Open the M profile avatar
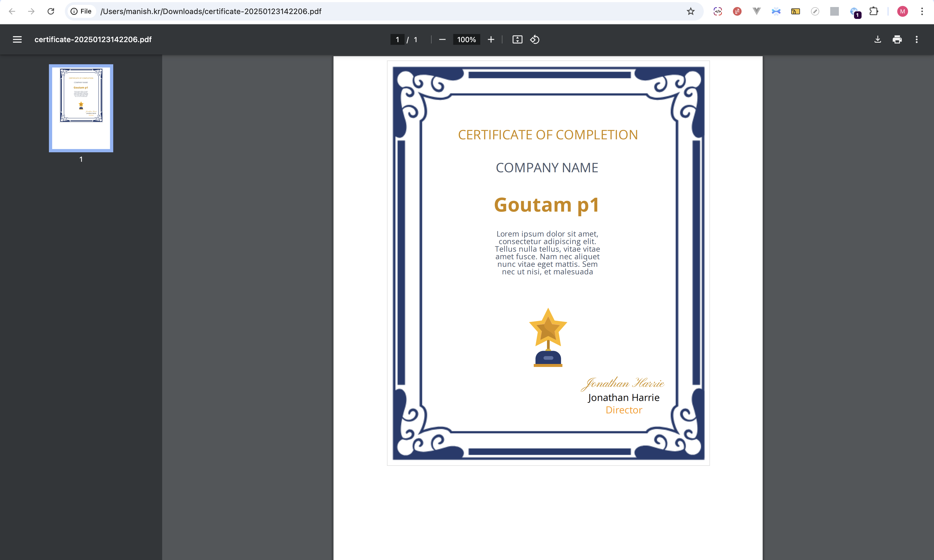934x560 pixels. coord(902,11)
